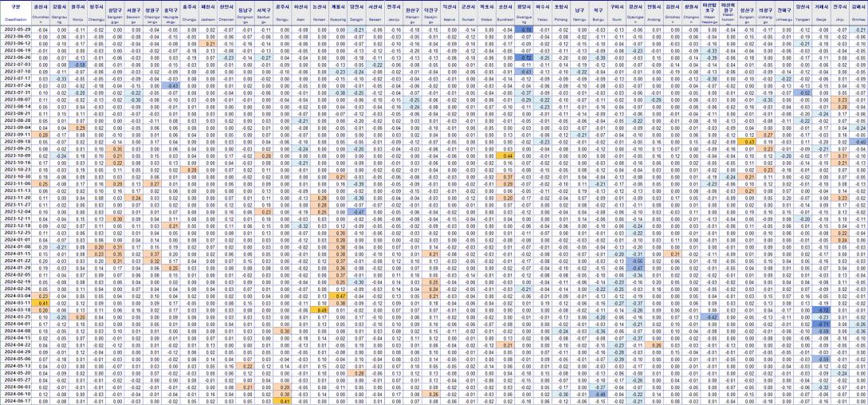Select the 2024-03-11 date row label
The width and height of the screenshot is (868, 405).
pyautogui.click(x=15, y=302)
